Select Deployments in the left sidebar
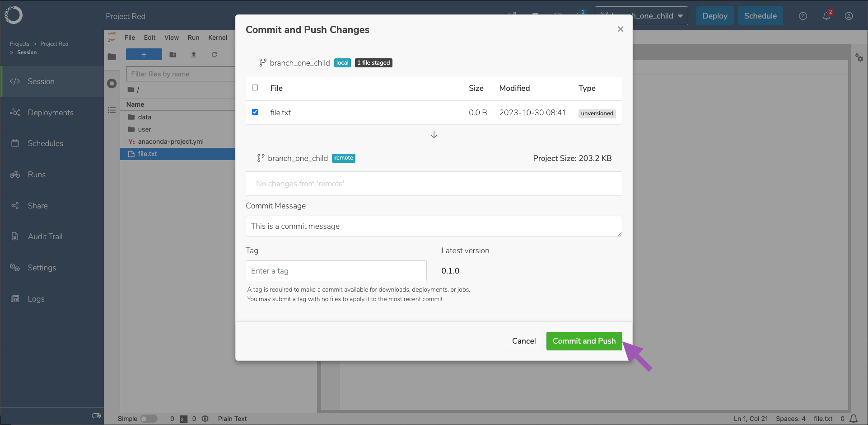 point(51,113)
